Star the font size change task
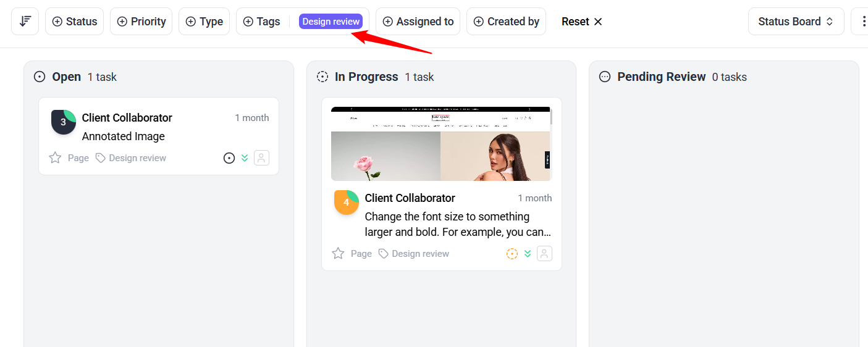Image resolution: width=868 pixels, height=347 pixels. click(x=338, y=254)
